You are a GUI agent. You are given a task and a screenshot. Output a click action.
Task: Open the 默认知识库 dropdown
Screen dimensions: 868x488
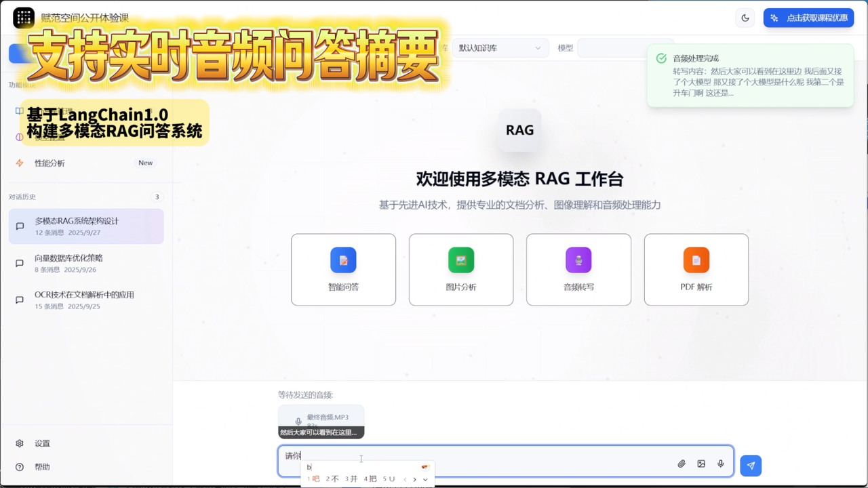click(500, 48)
